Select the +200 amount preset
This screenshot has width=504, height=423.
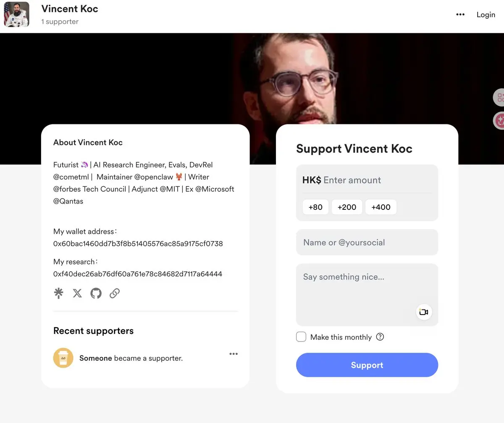click(347, 207)
